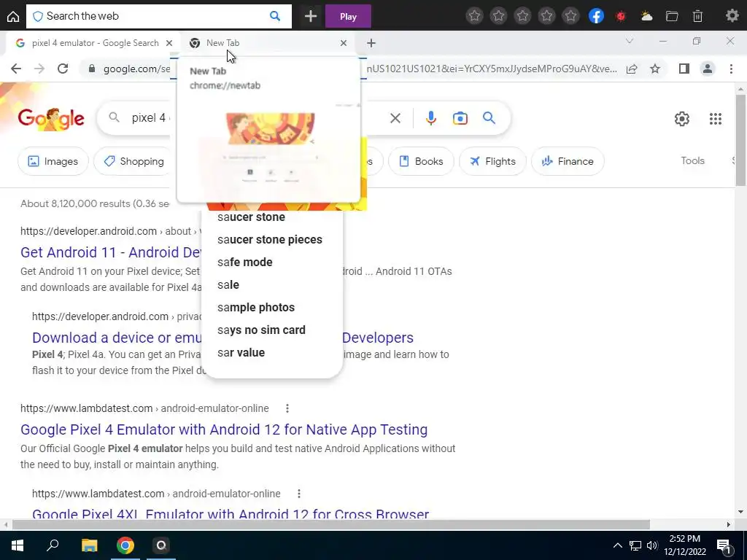Show hidden tray icons chevron
Screen dimensions: 747x560
[617, 545]
